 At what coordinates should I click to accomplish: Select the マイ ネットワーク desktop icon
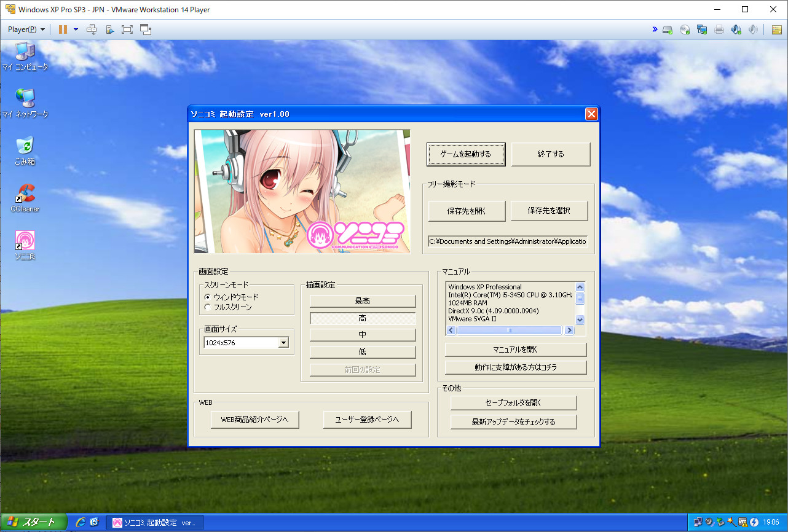point(25,103)
